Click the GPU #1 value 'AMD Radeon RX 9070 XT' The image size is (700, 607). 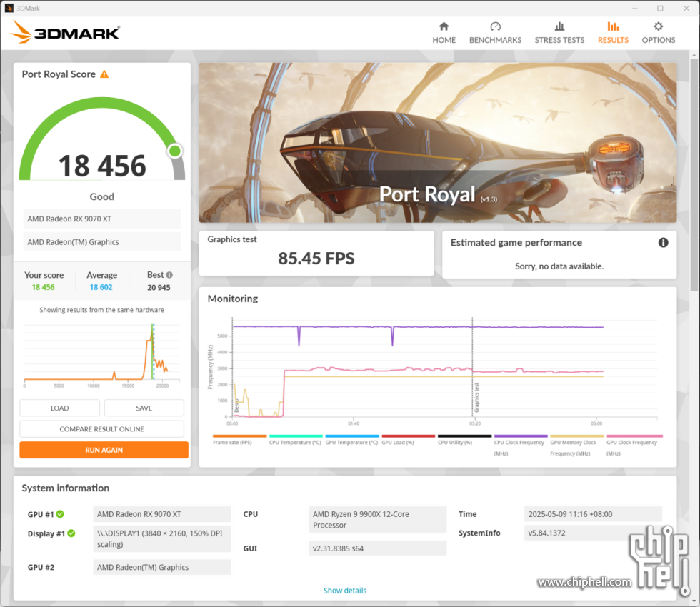[162, 514]
